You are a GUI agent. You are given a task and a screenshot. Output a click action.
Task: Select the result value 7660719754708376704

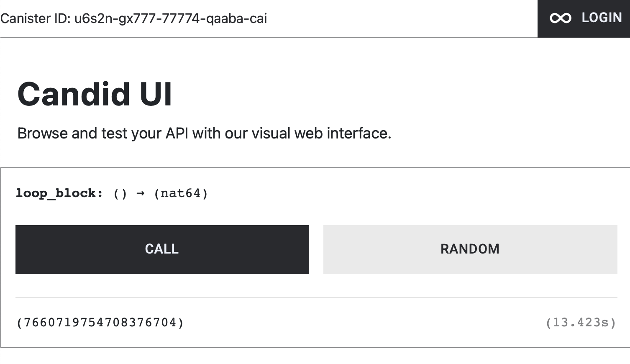tap(100, 323)
